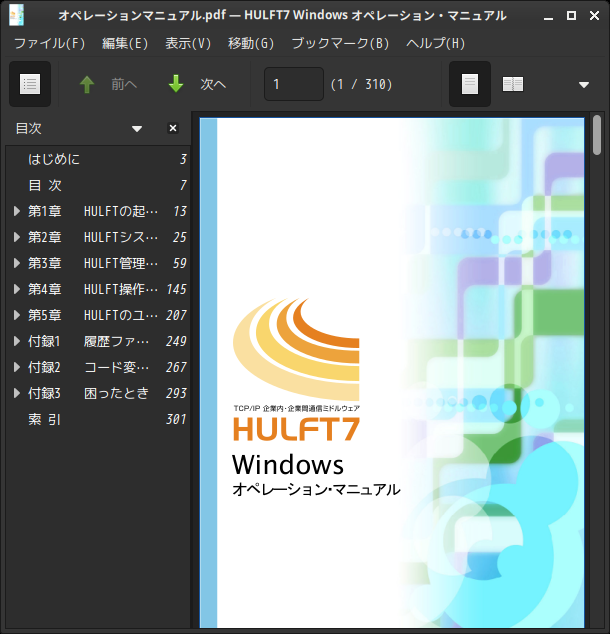Select 目 次 entry in the outline
The image size is (610, 634).
[98, 185]
